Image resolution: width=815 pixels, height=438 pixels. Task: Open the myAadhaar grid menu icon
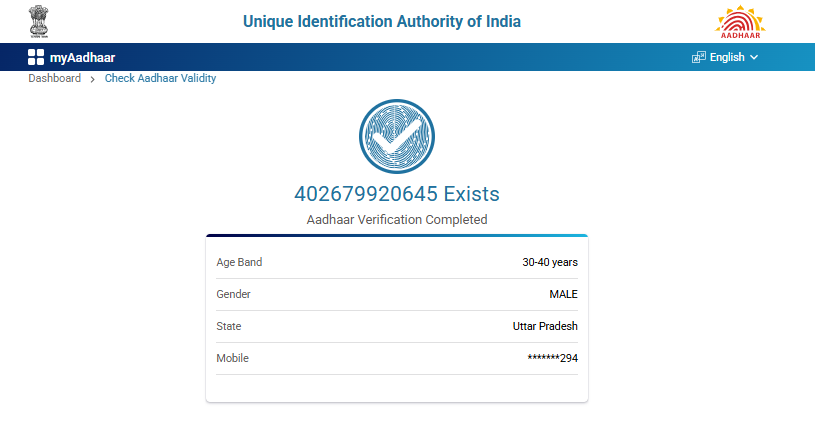tap(36, 57)
